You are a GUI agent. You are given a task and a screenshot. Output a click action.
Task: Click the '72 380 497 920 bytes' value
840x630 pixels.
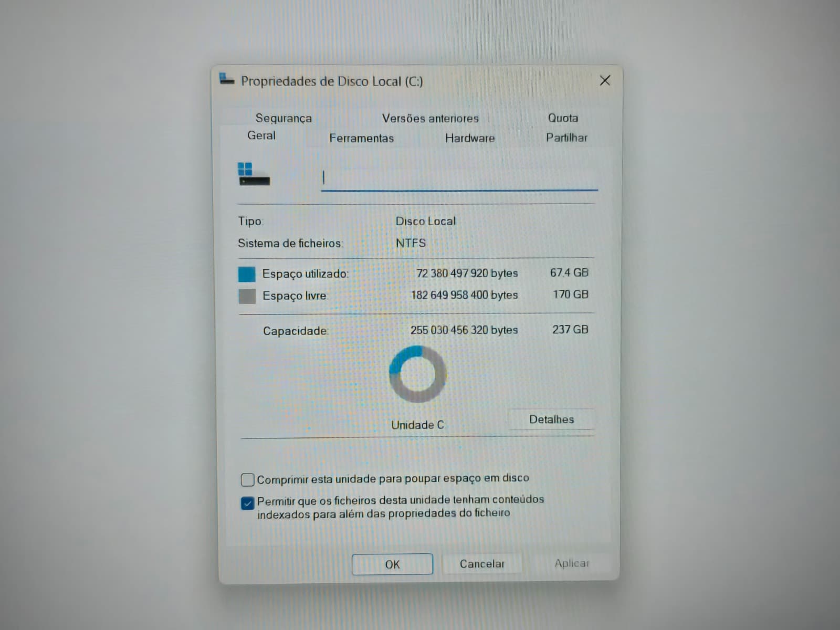[x=467, y=274]
